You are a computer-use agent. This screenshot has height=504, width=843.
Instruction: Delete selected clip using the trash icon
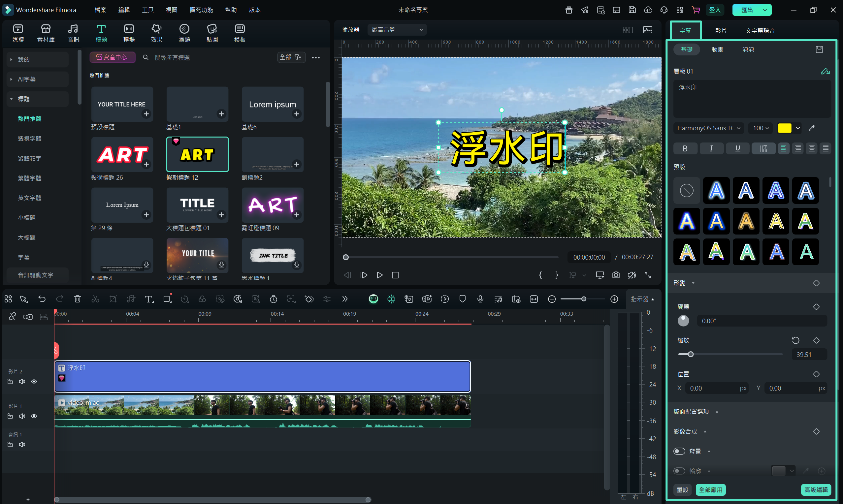click(78, 299)
